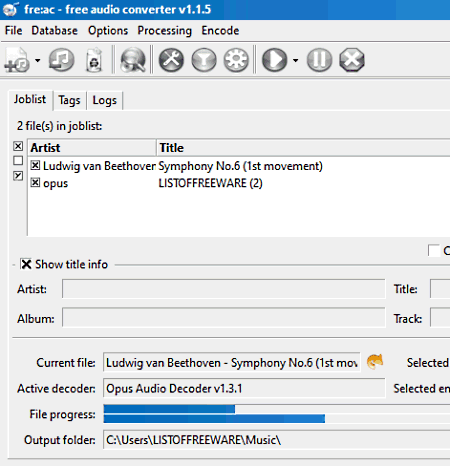The image size is (450, 466).
Task: Click the Title input field
Action: tap(440, 289)
